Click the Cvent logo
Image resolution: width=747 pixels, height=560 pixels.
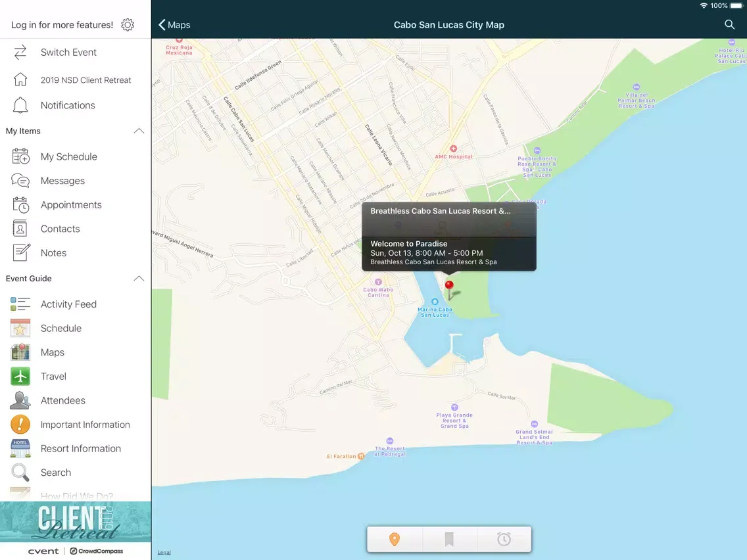(x=43, y=551)
